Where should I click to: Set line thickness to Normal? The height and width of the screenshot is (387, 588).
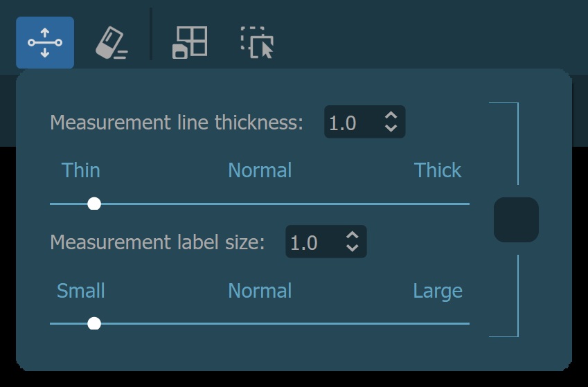(x=260, y=170)
